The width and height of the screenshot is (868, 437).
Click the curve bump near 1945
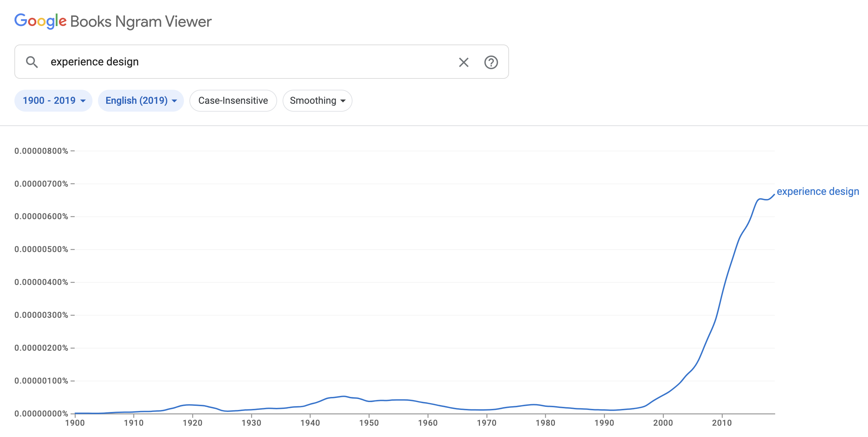click(343, 396)
